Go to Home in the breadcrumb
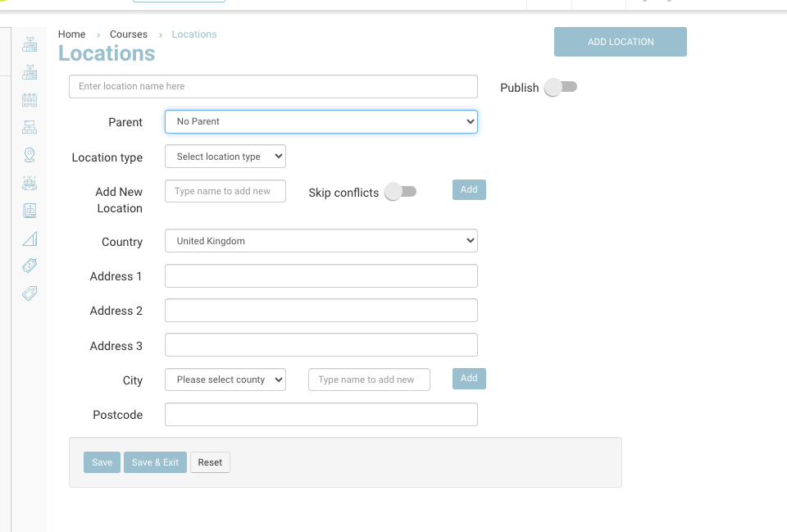 71,34
